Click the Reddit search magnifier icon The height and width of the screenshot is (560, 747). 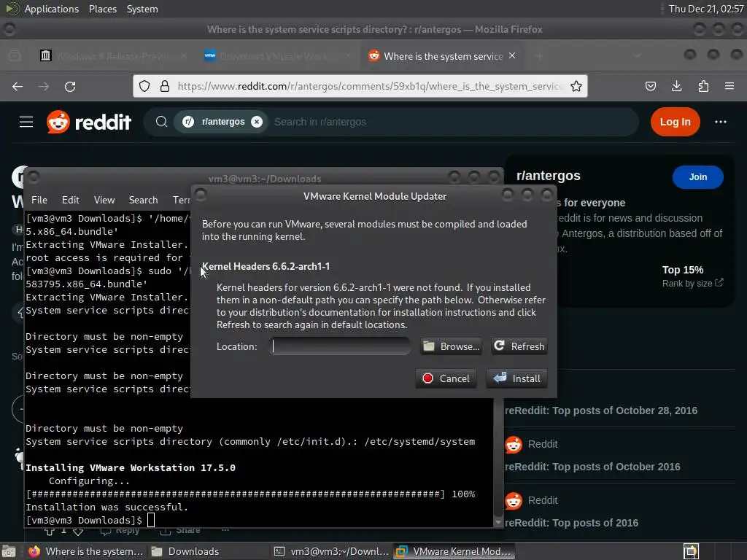coord(161,122)
